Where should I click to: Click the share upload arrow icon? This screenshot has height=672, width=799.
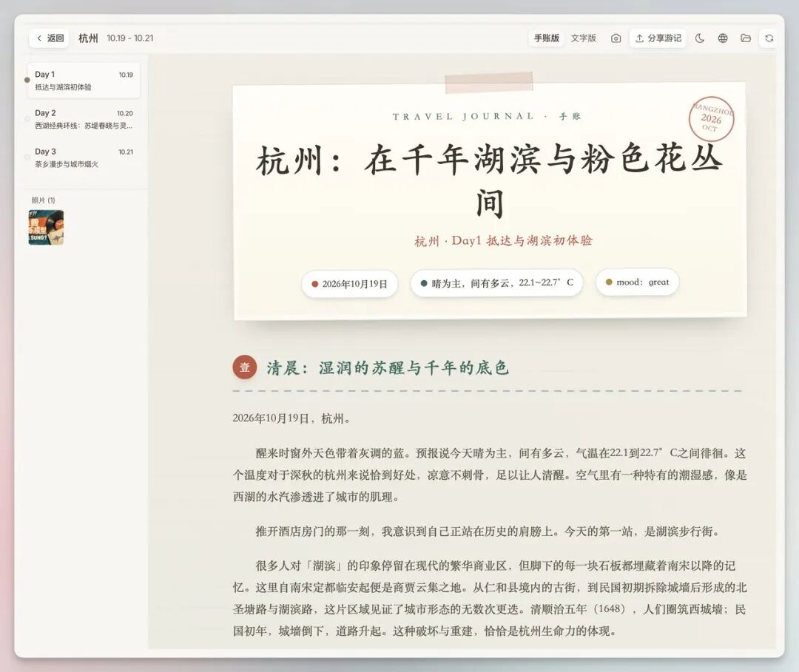pyautogui.click(x=639, y=38)
